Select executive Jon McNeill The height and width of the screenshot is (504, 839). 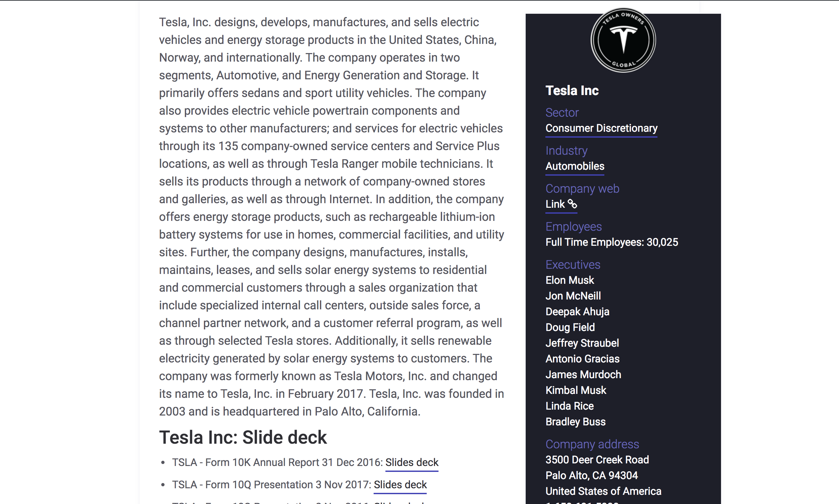point(573,296)
